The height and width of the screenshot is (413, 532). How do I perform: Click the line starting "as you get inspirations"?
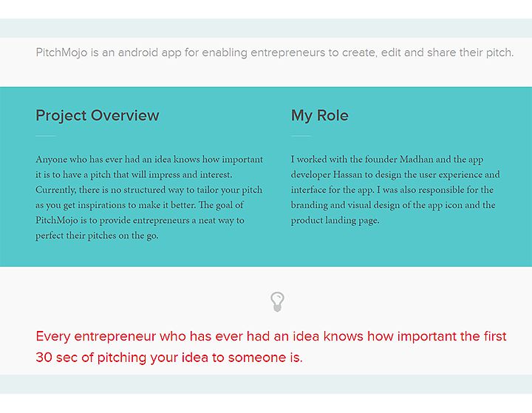coord(139,205)
